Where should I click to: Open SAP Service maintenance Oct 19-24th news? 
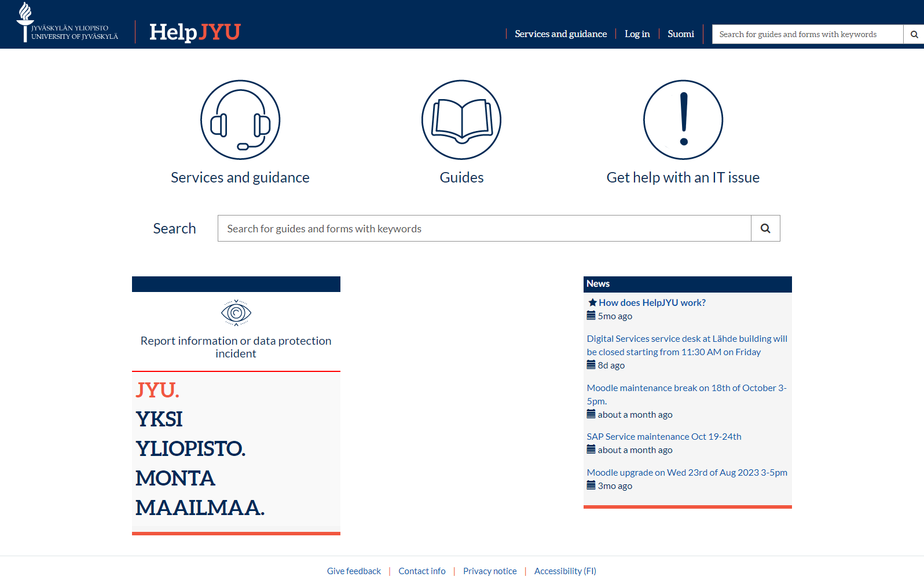(x=664, y=436)
